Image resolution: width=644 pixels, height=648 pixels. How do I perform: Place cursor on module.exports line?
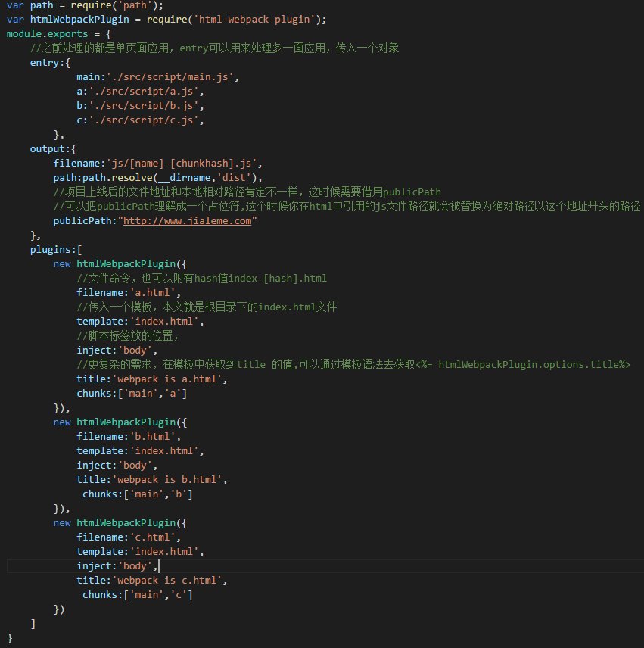coord(59,34)
